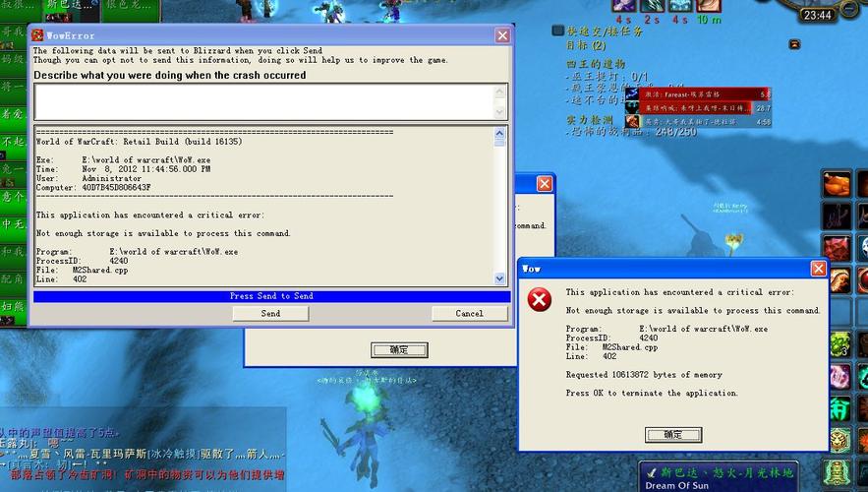
Task: Click the WowError title bar icon
Action: (37, 35)
